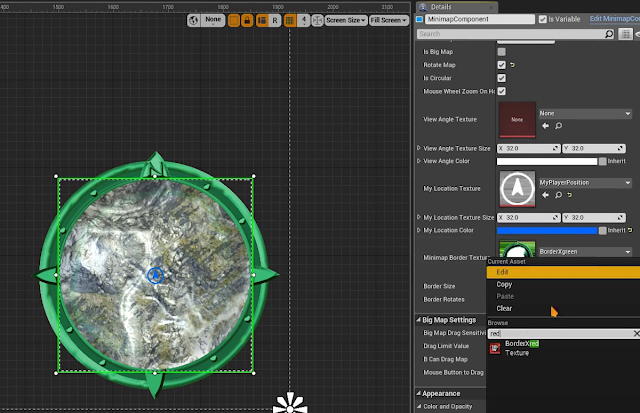The height and width of the screenshot is (413, 640).
Task: Click View Angle Texture Size X field
Action: point(529,149)
